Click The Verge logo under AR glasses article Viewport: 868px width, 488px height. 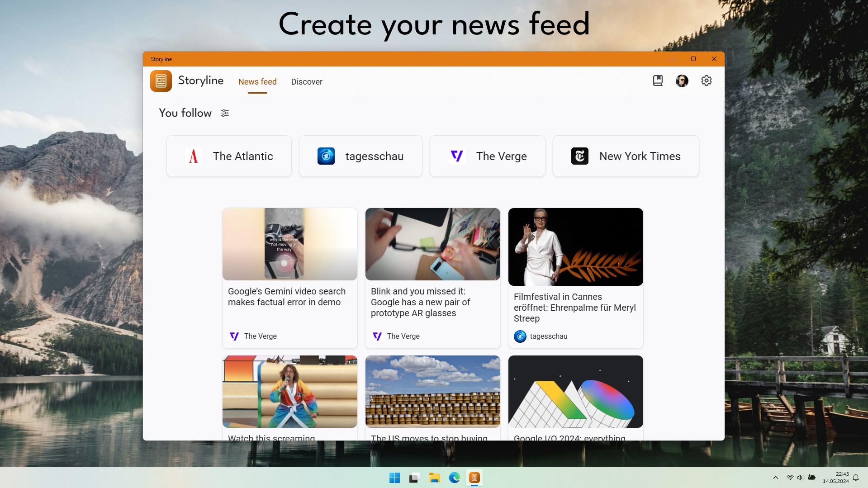tap(377, 336)
